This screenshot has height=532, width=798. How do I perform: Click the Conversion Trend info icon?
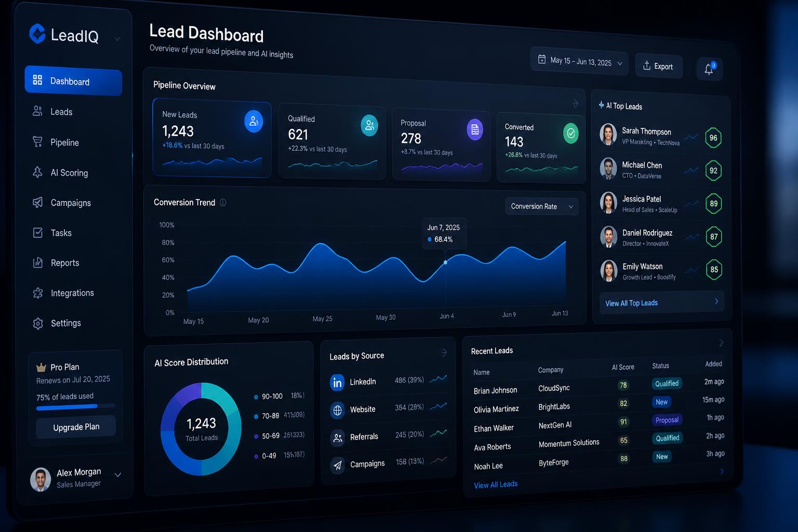[x=223, y=203]
